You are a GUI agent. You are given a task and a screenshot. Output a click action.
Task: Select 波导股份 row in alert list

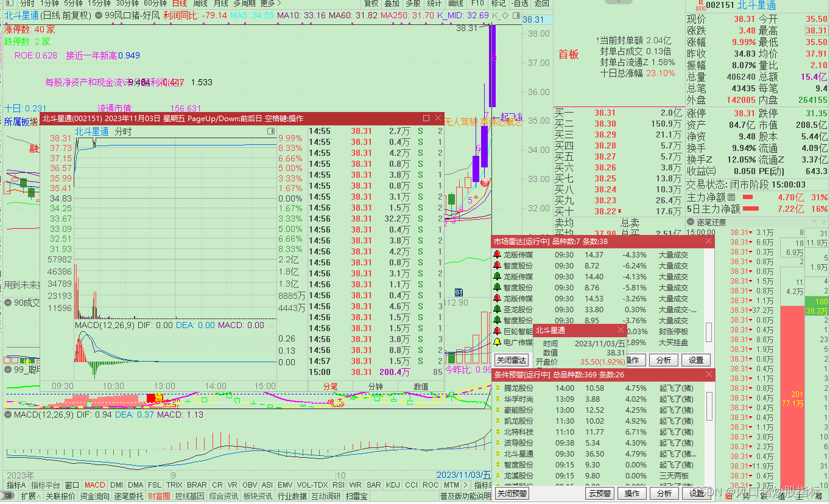click(x=600, y=443)
